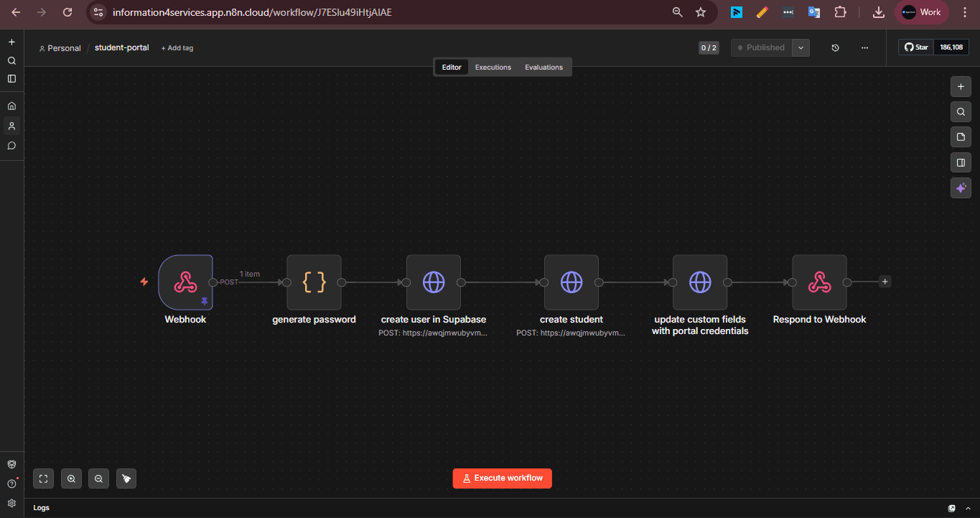Open the Extensions puzzle icon
This screenshot has width=980, height=518.
point(840,12)
